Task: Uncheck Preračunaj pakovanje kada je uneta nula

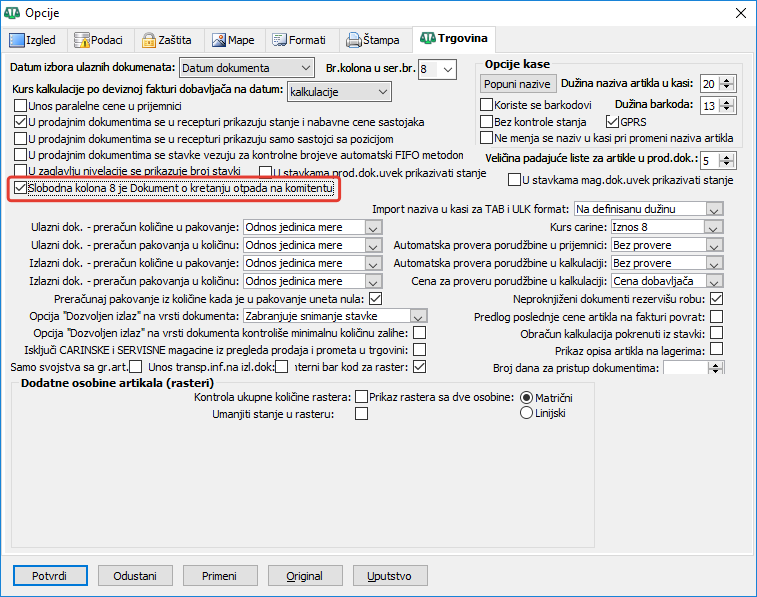Action: click(376, 299)
